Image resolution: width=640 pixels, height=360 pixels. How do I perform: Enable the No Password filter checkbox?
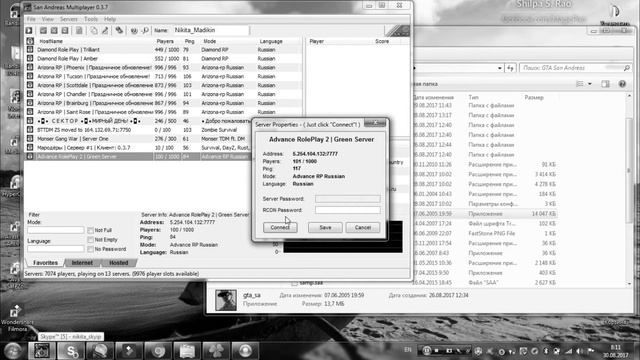[90, 249]
